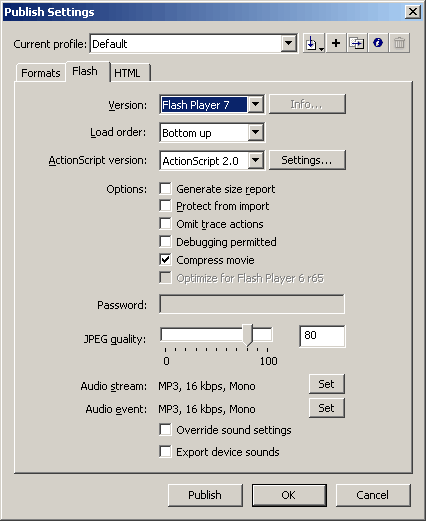The image size is (426, 521).
Task: Click the Publish button
Action: (205, 495)
